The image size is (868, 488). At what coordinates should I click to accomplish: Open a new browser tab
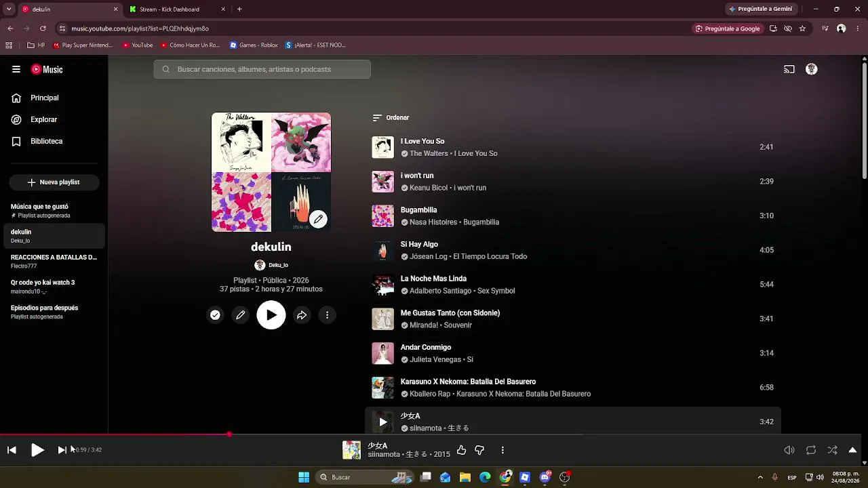[x=239, y=9]
